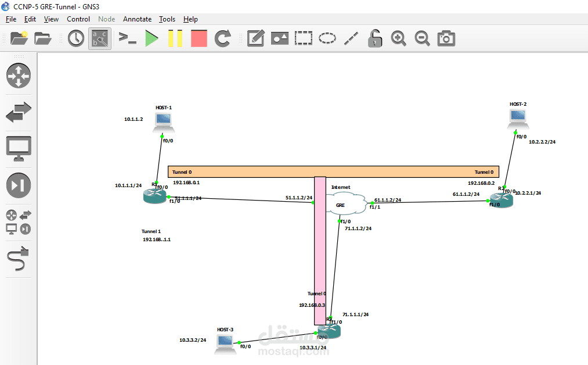Zoom in on the topology
Screen dimensions: 588x365
pos(398,38)
